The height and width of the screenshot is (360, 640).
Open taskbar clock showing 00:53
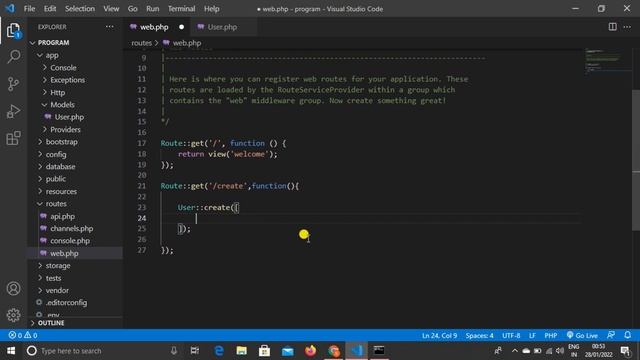pyautogui.click(x=598, y=351)
